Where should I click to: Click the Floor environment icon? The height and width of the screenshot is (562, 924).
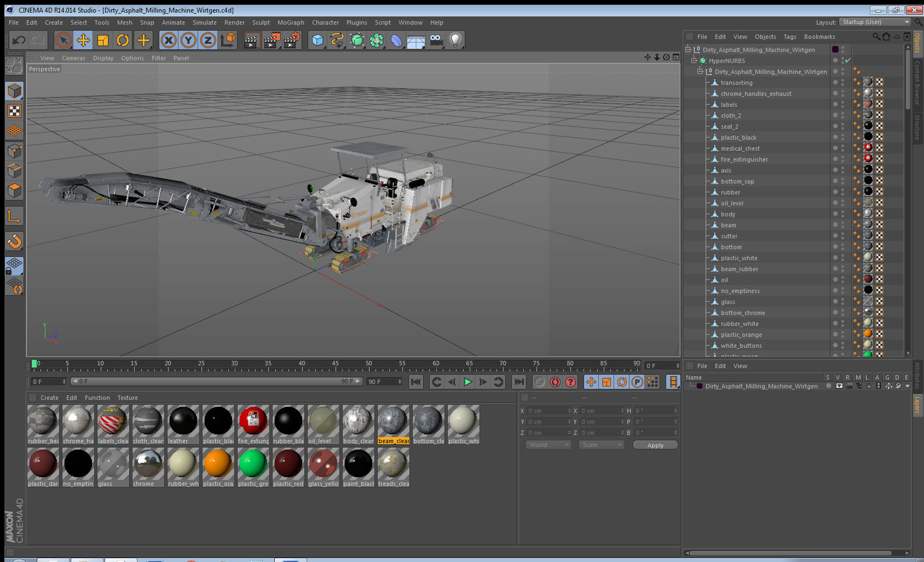coord(416,40)
